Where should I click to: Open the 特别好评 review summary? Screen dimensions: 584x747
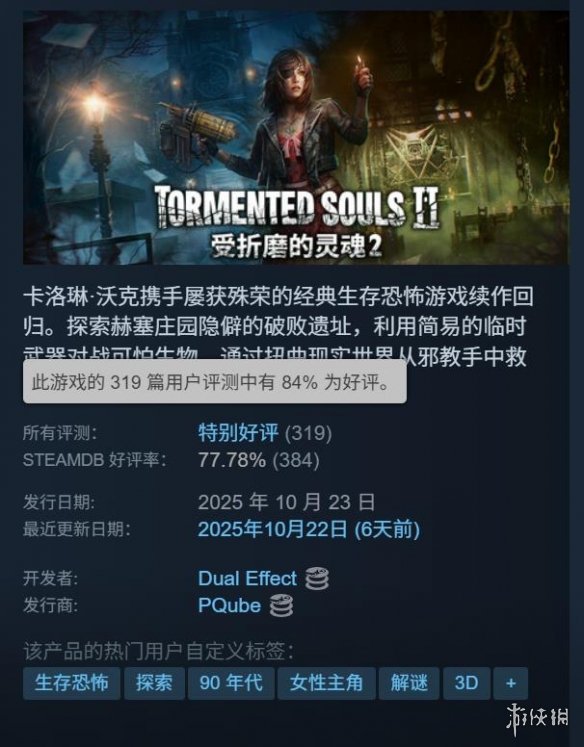click(x=238, y=433)
